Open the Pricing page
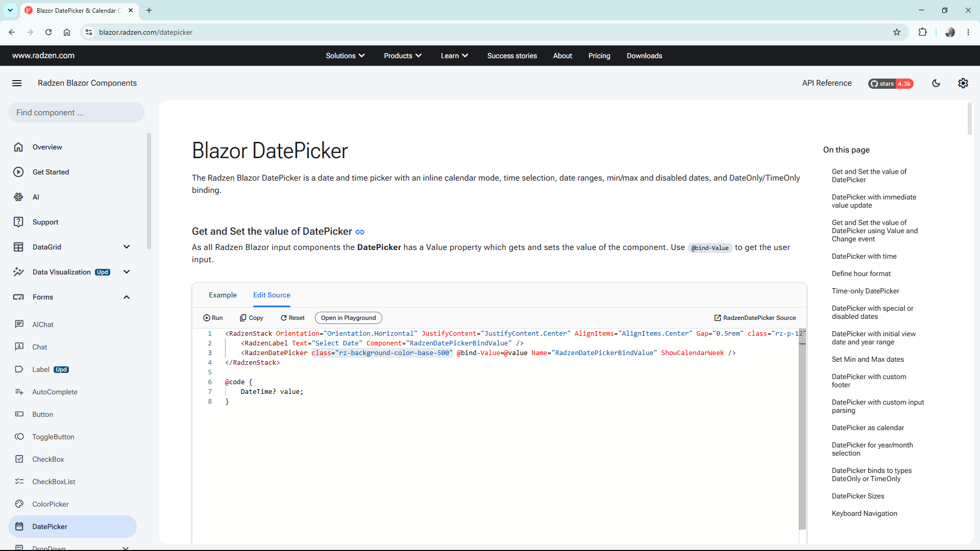 pyautogui.click(x=599, y=56)
